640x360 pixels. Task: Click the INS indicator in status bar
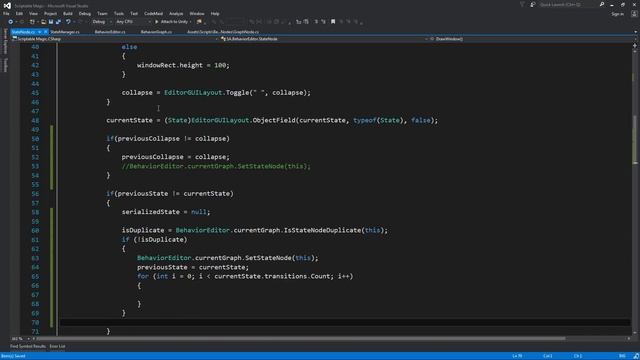click(x=622, y=356)
